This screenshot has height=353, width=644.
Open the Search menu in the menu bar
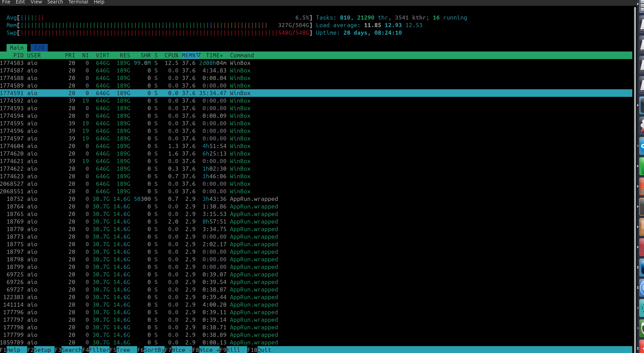(x=55, y=2)
